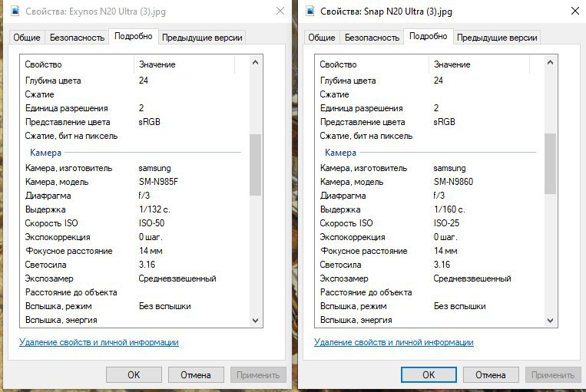This screenshot has width=586, height=392.
Task: Click the Камера group header in Exynos window
Action: click(45, 153)
